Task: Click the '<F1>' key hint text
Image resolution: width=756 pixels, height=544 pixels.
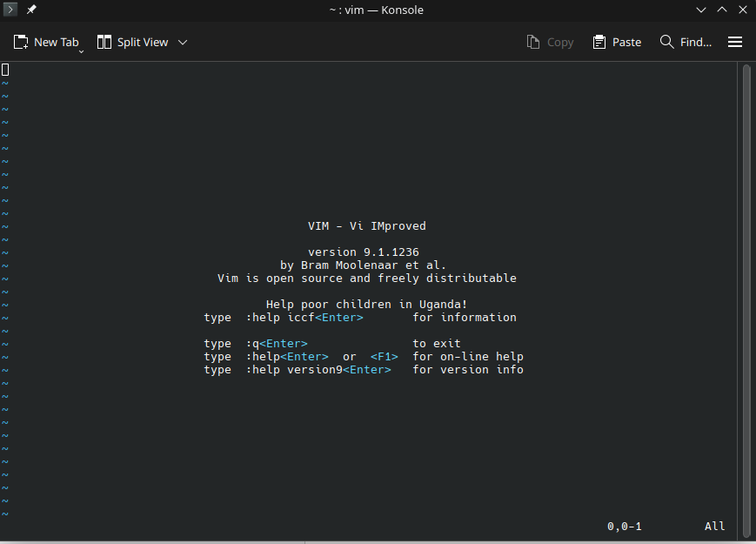Action: pos(385,356)
